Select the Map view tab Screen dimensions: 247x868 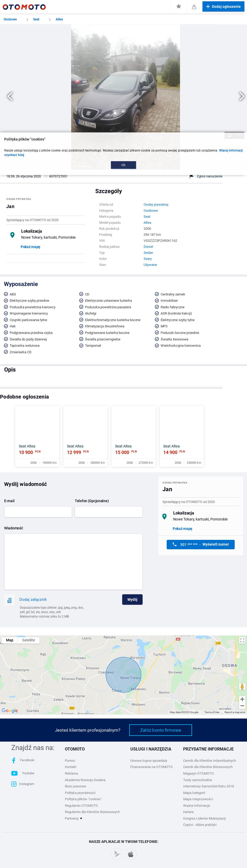click(10, 640)
